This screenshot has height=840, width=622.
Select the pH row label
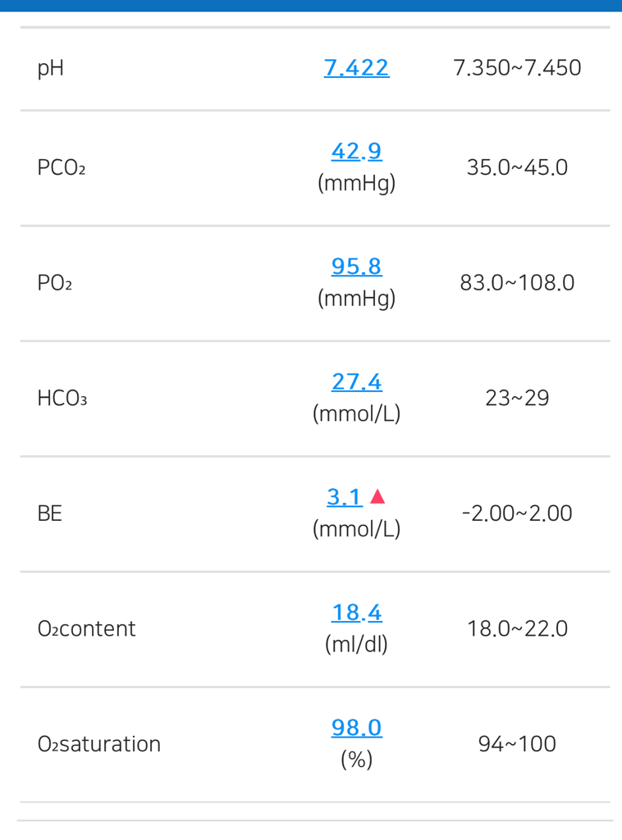[x=50, y=68]
